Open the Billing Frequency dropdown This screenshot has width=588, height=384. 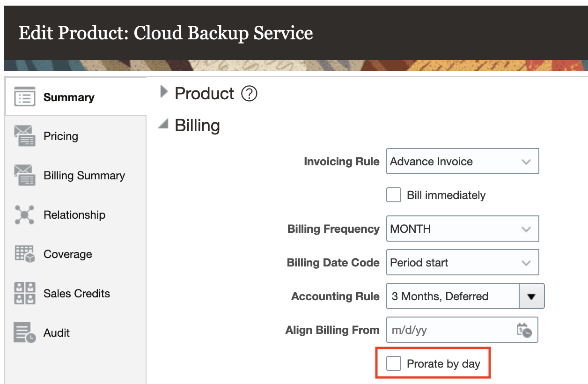click(x=462, y=229)
